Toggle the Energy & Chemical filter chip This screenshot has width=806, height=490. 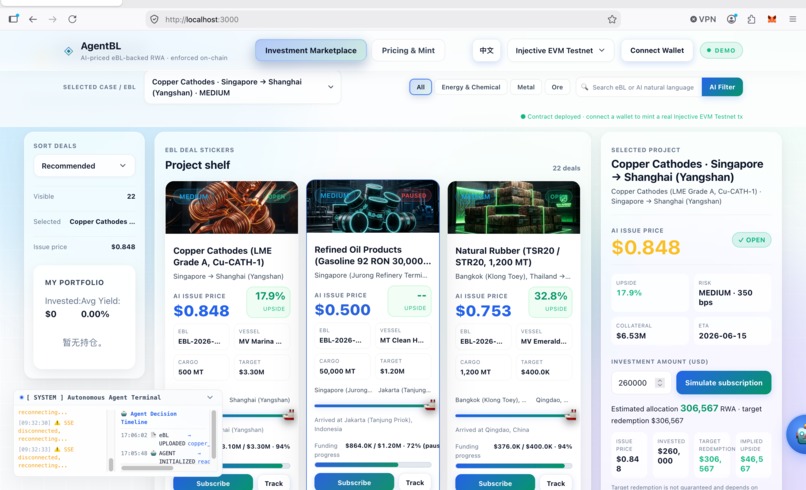click(x=470, y=87)
